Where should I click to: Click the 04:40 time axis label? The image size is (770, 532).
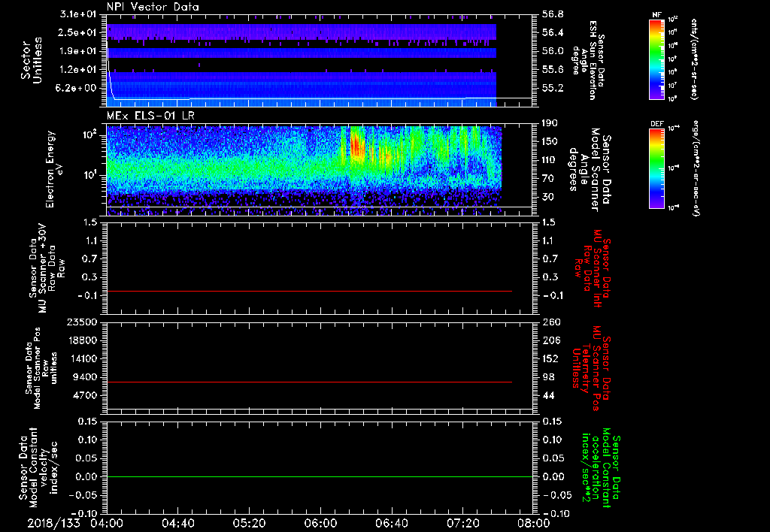point(177,523)
